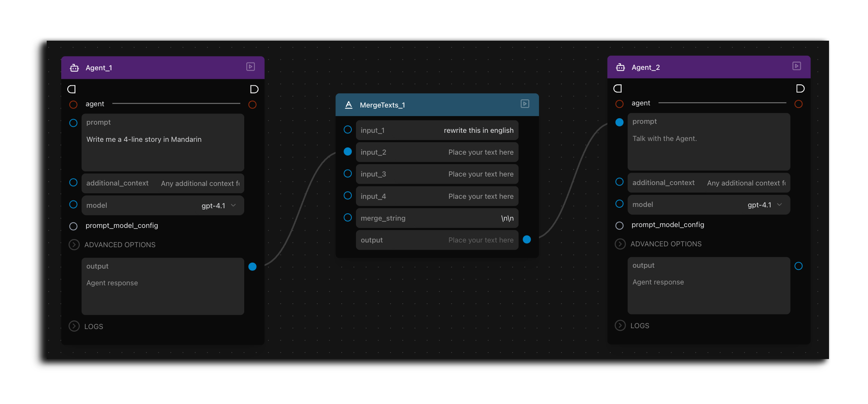
Task: Select Agent_2 prompt input connector dot
Action: pos(620,122)
